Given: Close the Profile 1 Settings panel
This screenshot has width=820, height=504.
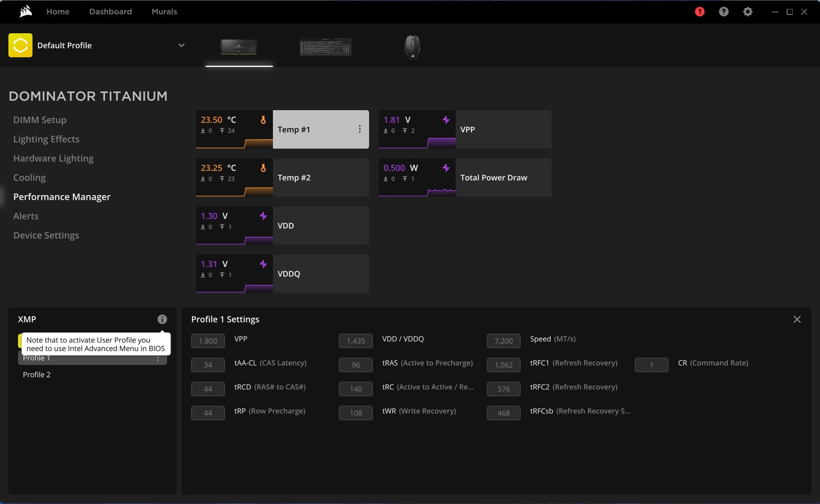Looking at the screenshot, I should click(797, 319).
